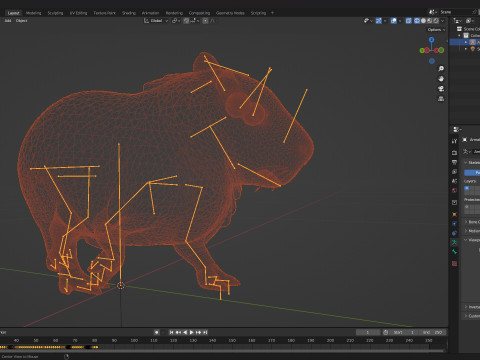
Task: Open the World properties tab
Action: 454,190
